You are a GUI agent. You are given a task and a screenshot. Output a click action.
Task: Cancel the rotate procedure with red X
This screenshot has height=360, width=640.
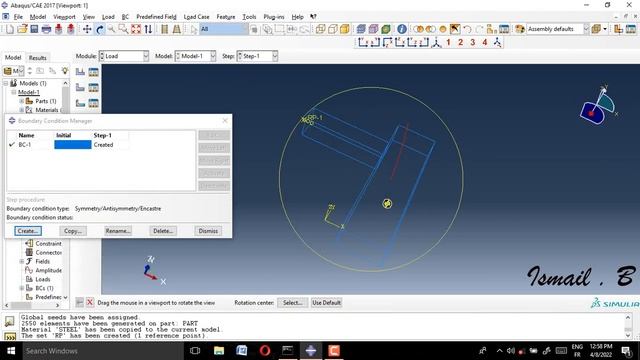click(90, 302)
